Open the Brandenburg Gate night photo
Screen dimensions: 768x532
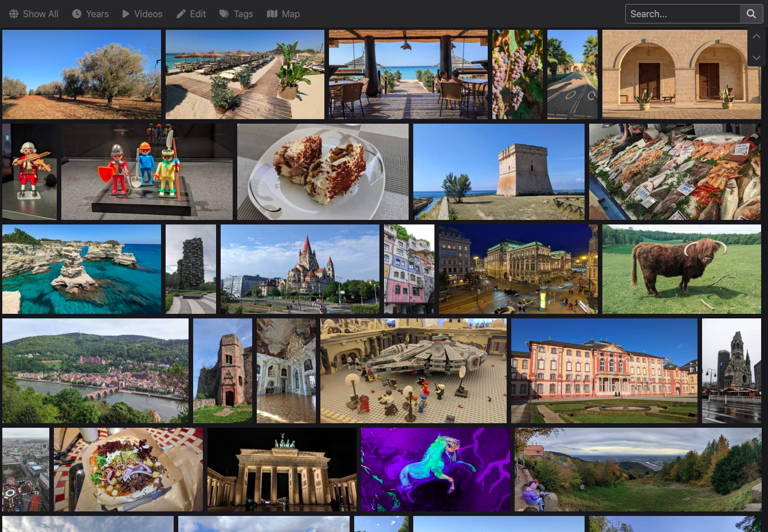(x=282, y=470)
